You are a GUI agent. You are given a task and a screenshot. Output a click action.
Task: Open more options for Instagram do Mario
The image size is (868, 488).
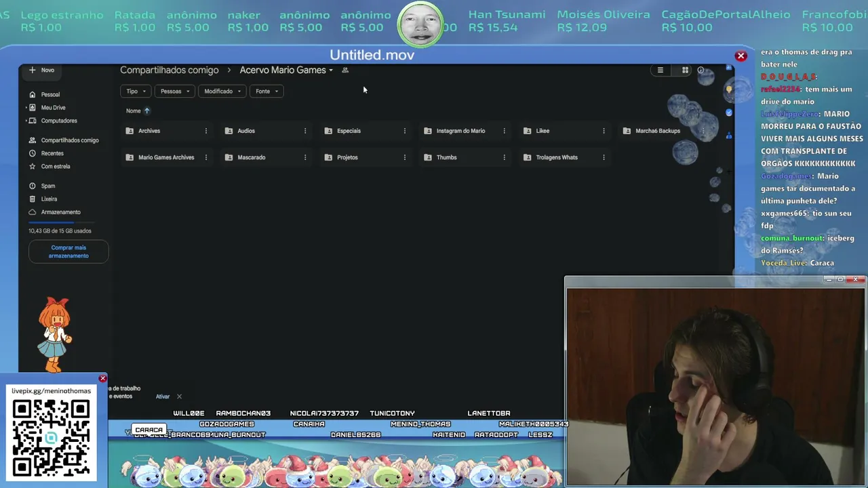(504, 131)
